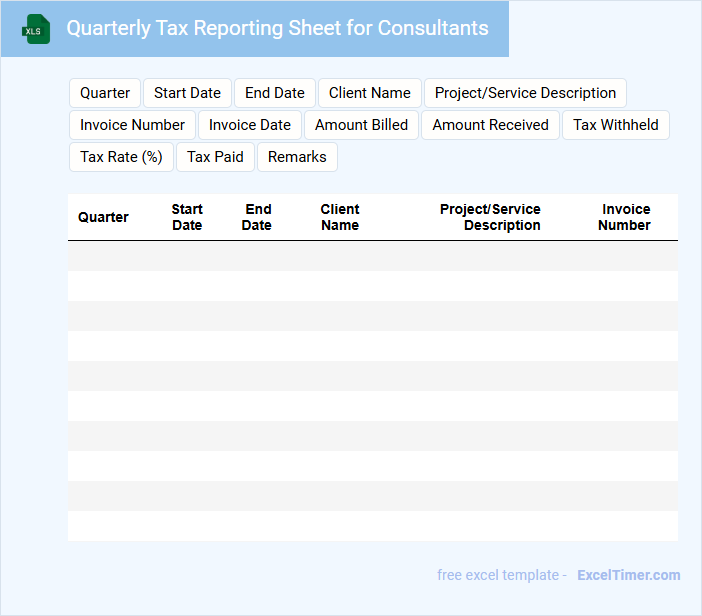Image resolution: width=702 pixels, height=616 pixels.
Task: Choose the End Date tag
Action: point(275,93)
